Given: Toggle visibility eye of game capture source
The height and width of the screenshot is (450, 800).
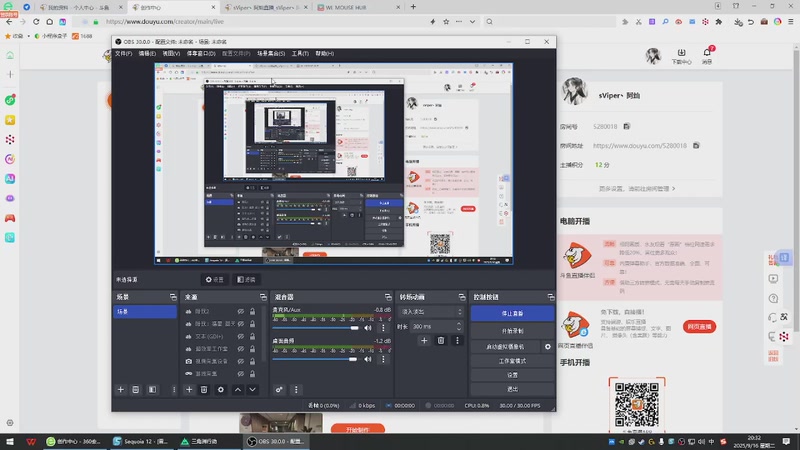Looking at the screenshot, I should tap(241, 374).
